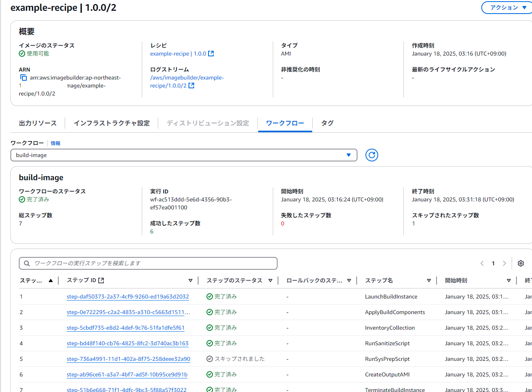Viewport: 532px width, 392px height.
Task: Sort ascending by step number column arrow
Action: tap(51, 281)
